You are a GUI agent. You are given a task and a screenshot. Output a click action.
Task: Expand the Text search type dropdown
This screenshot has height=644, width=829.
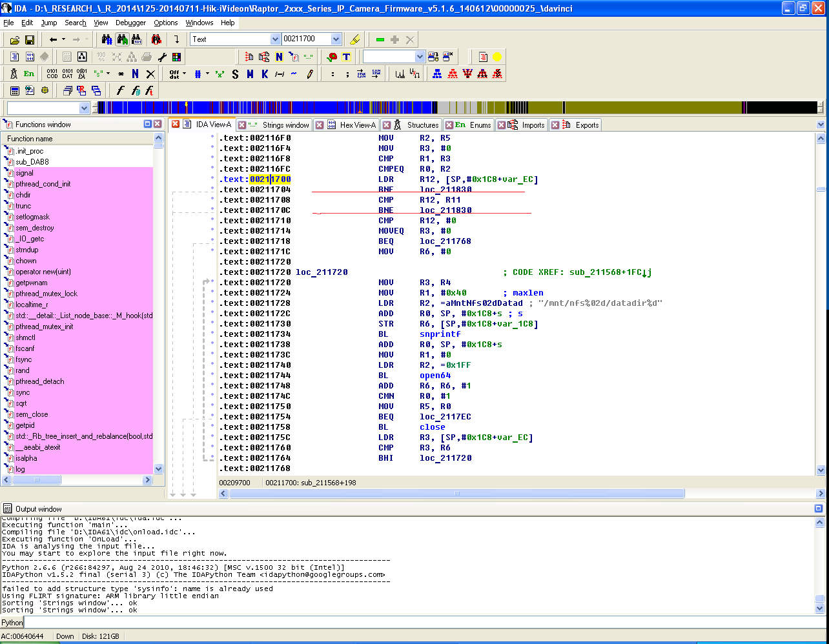click(275, 39)
